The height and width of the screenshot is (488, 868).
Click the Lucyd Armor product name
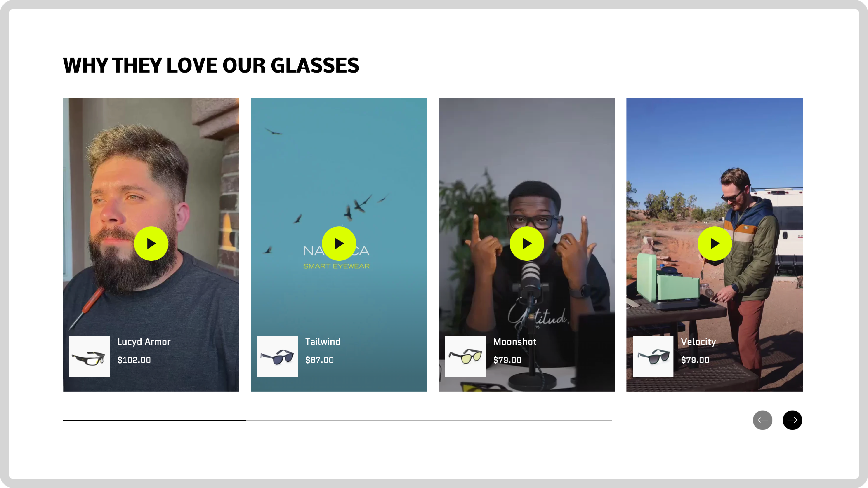point(144,342)
